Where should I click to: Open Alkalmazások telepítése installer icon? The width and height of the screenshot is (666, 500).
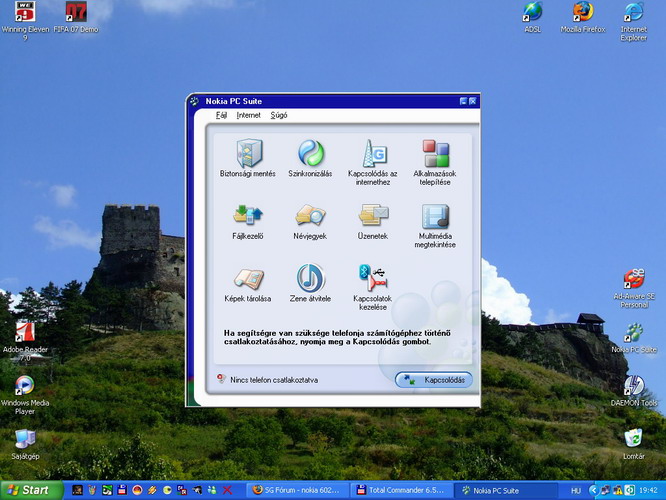[435, 154]
